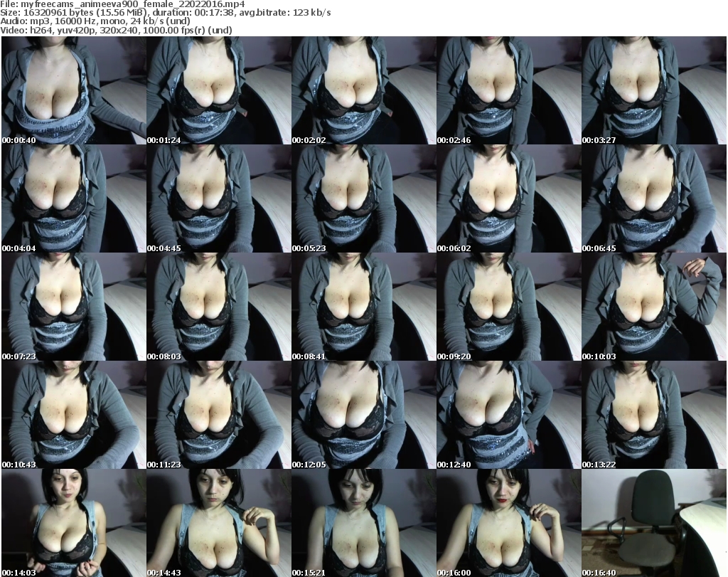Open the thumbnail labeled 00:12:05
This screenshot has width=728, height=577.
364,415
